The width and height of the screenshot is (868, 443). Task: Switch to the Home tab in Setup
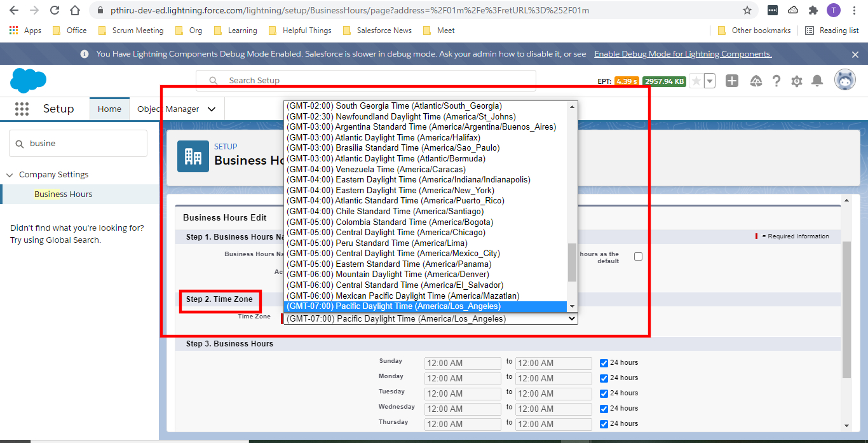click(x=109, y=109)
